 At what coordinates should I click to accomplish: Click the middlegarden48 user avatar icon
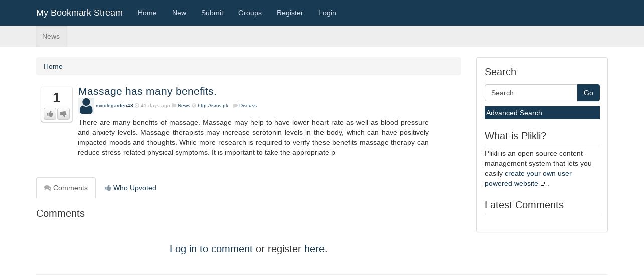(x=86, y=106)
